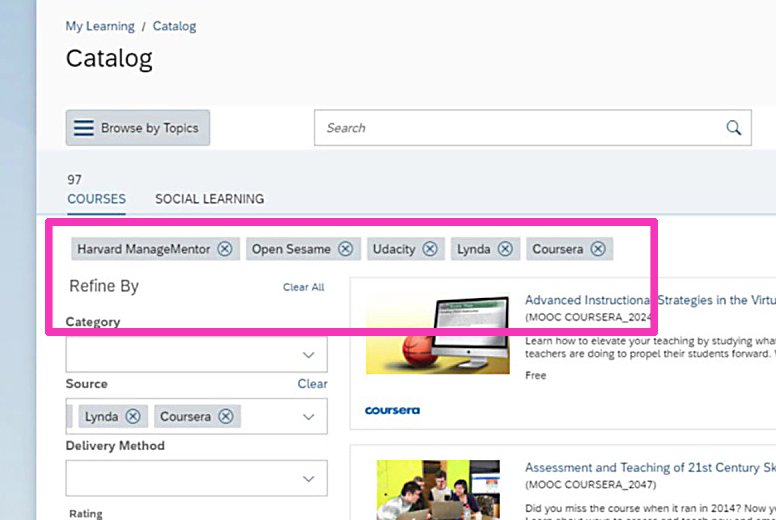Open the Catalog breadcrumb link
The width and height of the screenshot is (776, 520).
(x=174, y=26)
